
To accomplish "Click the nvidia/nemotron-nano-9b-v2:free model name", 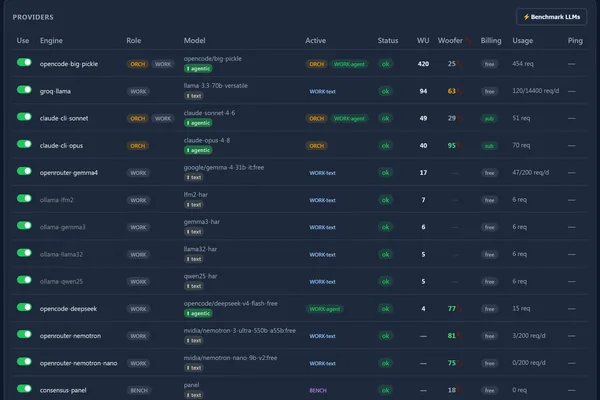I will [230, 358].
